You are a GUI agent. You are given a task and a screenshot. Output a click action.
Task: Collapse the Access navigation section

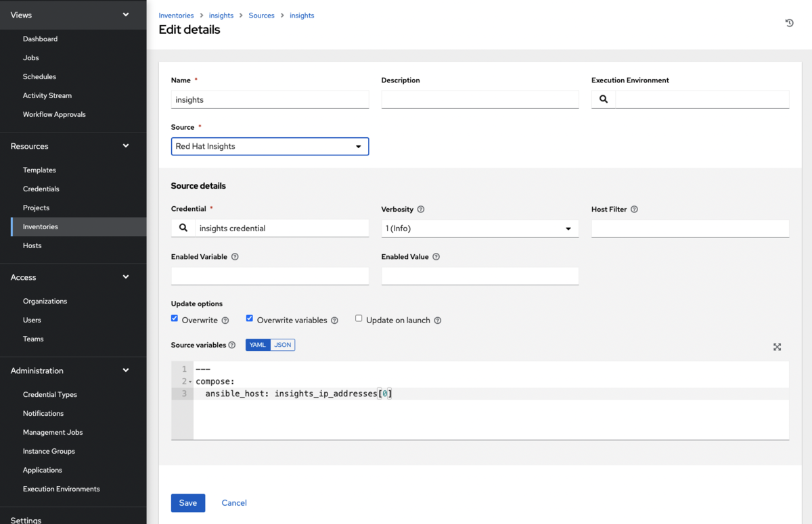click(x=73, y=277)
